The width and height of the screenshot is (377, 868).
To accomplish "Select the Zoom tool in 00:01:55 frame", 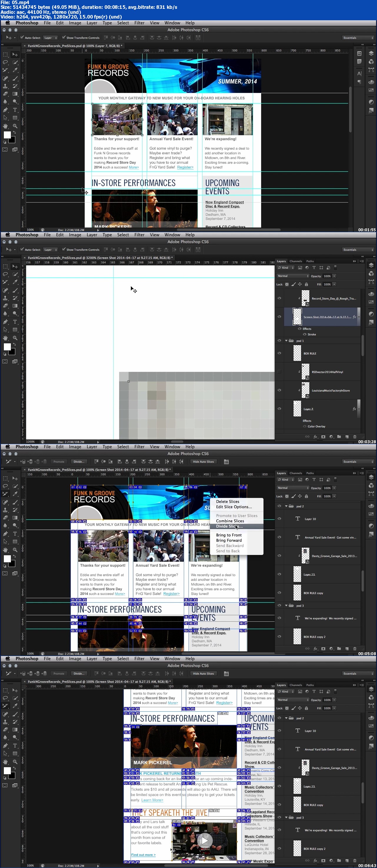I will [x=15, y=126].
